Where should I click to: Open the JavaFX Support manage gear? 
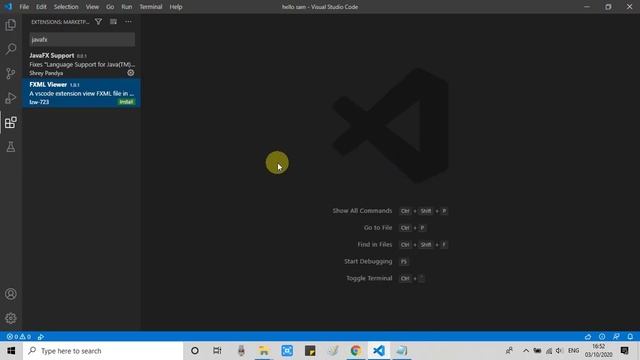(x=131, y=73)
